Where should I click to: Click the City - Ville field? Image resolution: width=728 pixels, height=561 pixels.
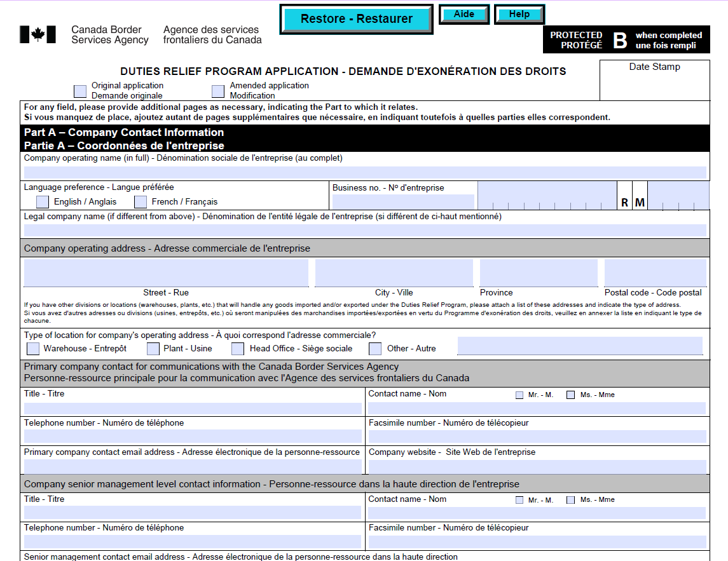click(x=394, y=273)
